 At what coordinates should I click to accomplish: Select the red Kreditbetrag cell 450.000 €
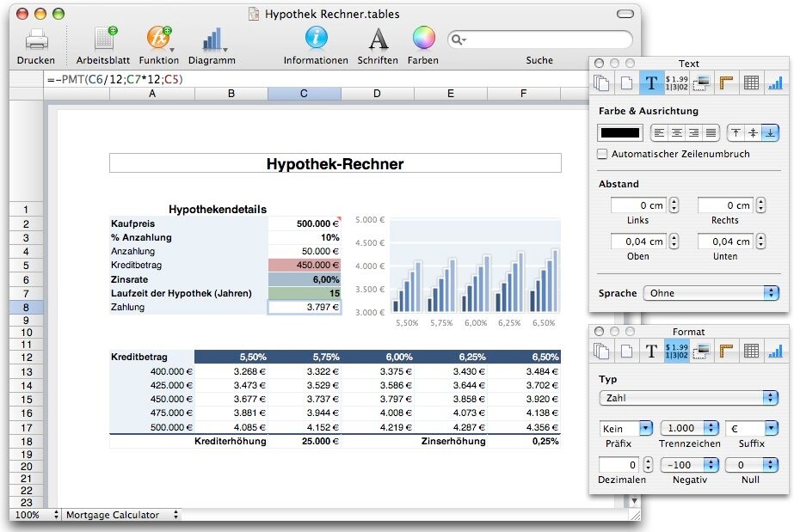tap(305, 265)
